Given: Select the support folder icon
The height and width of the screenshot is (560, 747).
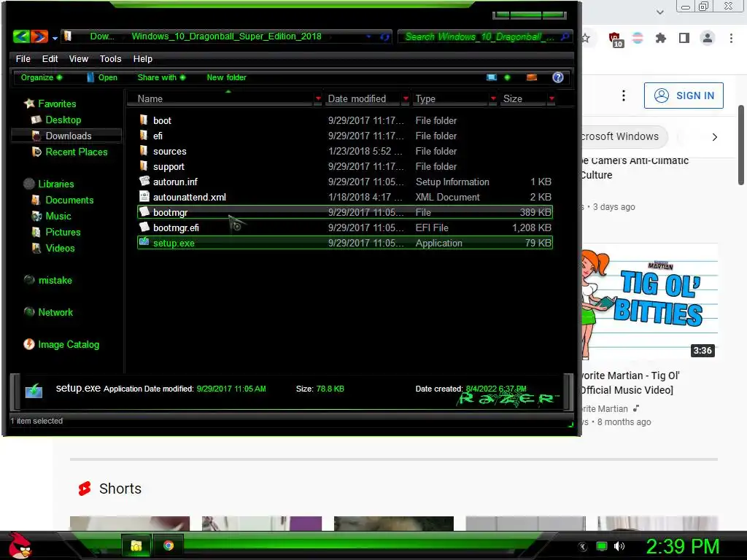Looking at the screenshot, I should tap(144, 166).
